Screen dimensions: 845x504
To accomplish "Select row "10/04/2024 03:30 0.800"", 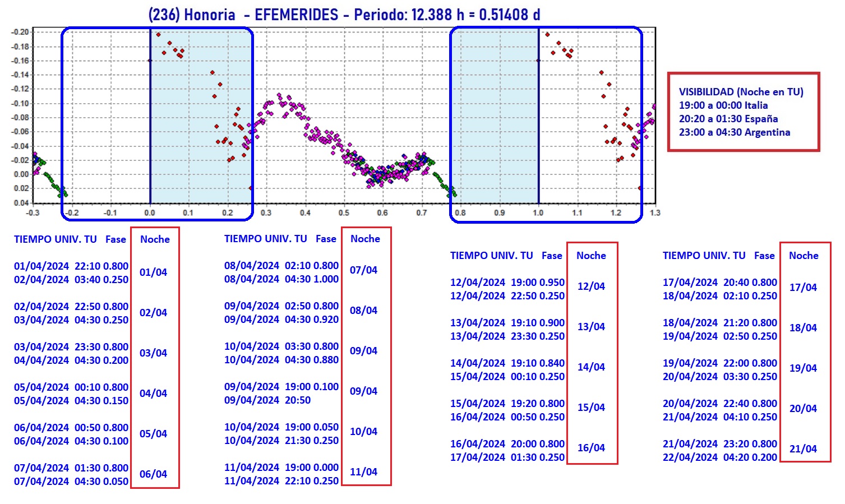I will click(281, 346).
